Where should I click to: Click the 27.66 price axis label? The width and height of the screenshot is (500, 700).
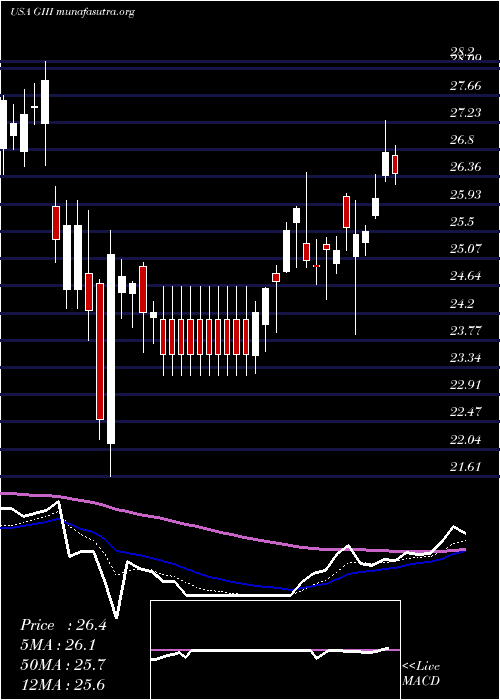466,85
